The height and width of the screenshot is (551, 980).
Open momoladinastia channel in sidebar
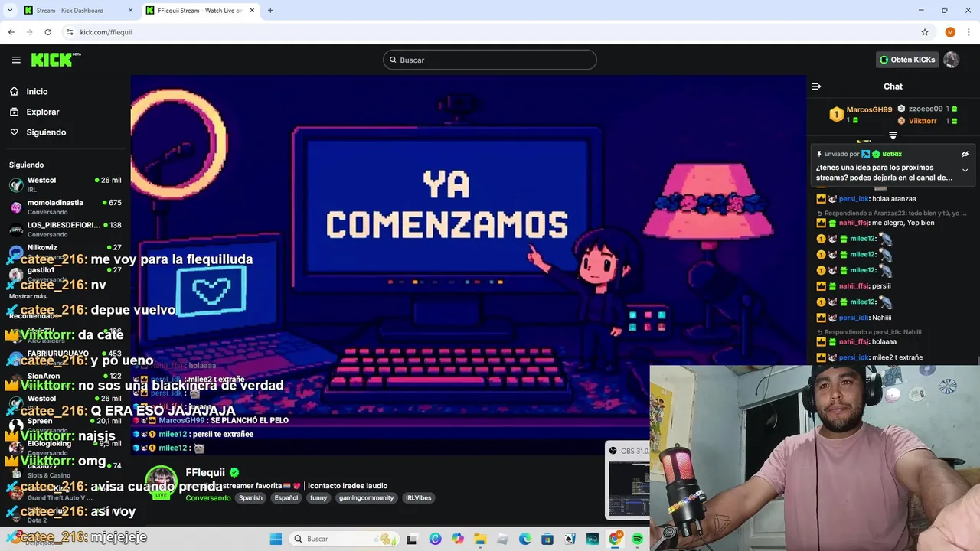tap(65, 207)
